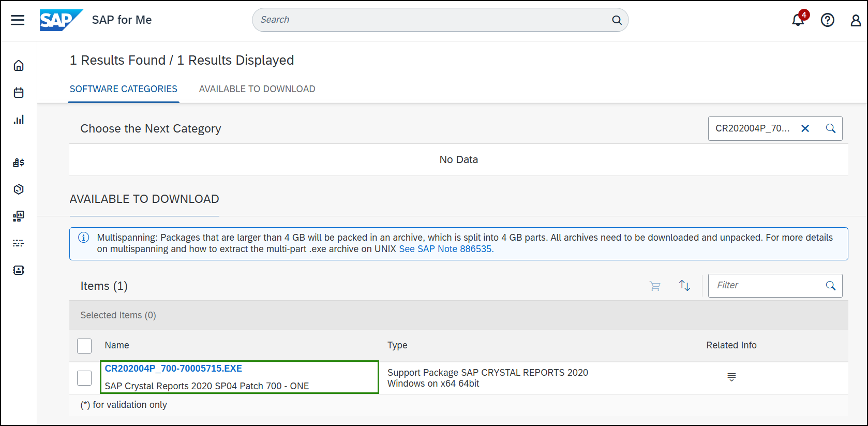Clear the CR202004P category search text
The image size is (868, 426).
805,128
